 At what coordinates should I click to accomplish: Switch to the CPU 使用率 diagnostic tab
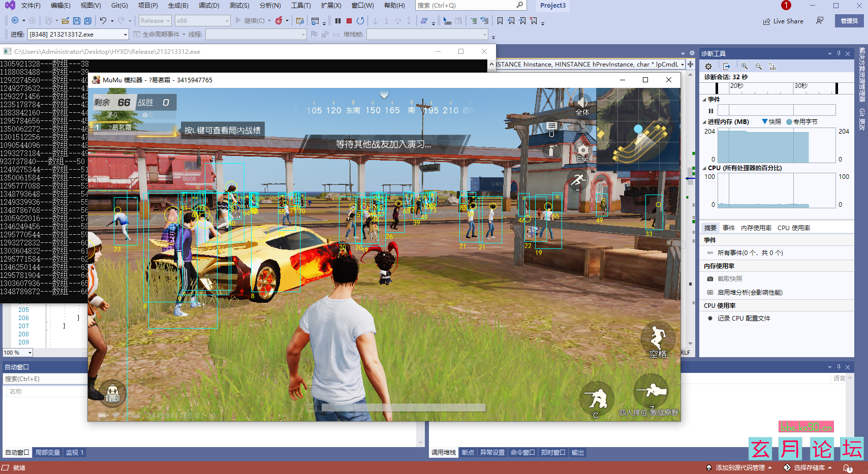click(x=794, y=228)
